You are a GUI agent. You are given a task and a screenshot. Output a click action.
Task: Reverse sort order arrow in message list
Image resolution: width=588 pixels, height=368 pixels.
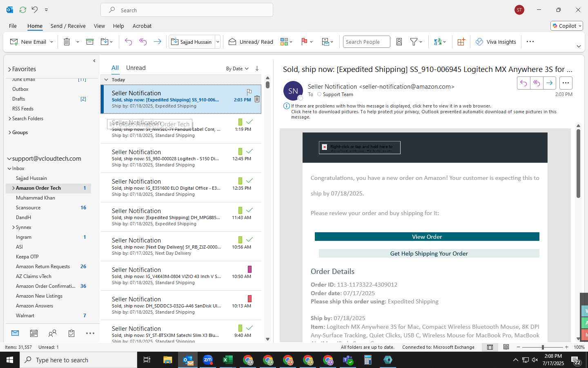pos(257,68)
